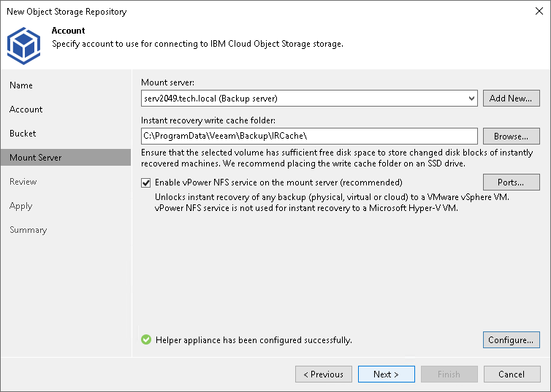Click the 'Account' heading in the header
This screenshot has height=392, width=551.
(69, 31)
